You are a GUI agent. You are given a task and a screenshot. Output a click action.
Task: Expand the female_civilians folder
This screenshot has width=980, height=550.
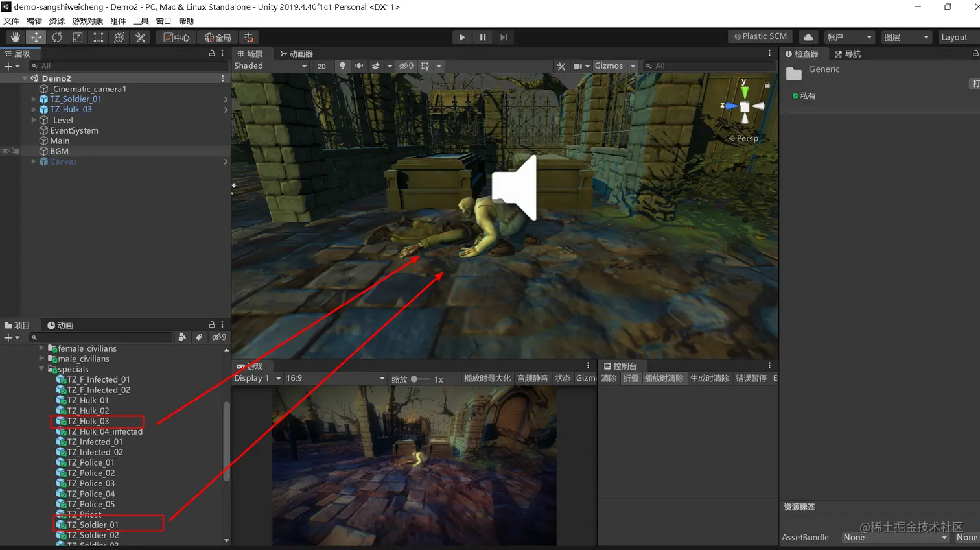coord(41,348)
